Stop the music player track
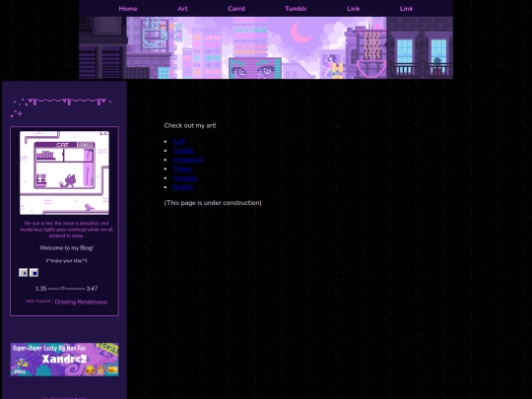This screenshot has height=399, width=532. 33,273
